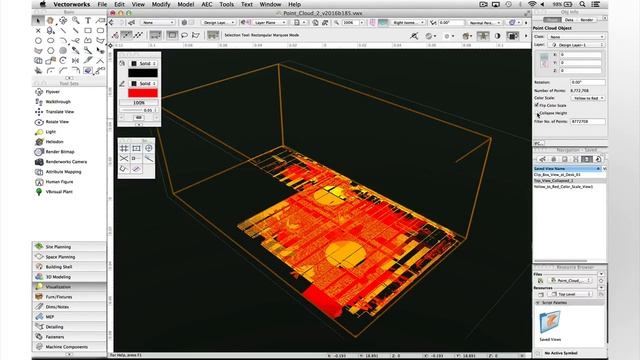This screenshot has width=640, height=360.
Task: Select the Attribute Mapping tool
Action: click(63, 172)
